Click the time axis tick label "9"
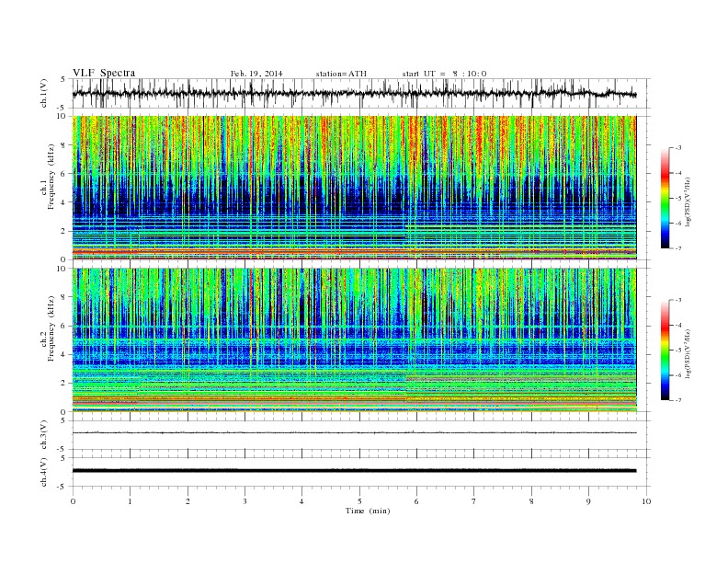The image size is (728, 563). click(x=588, y=501)
